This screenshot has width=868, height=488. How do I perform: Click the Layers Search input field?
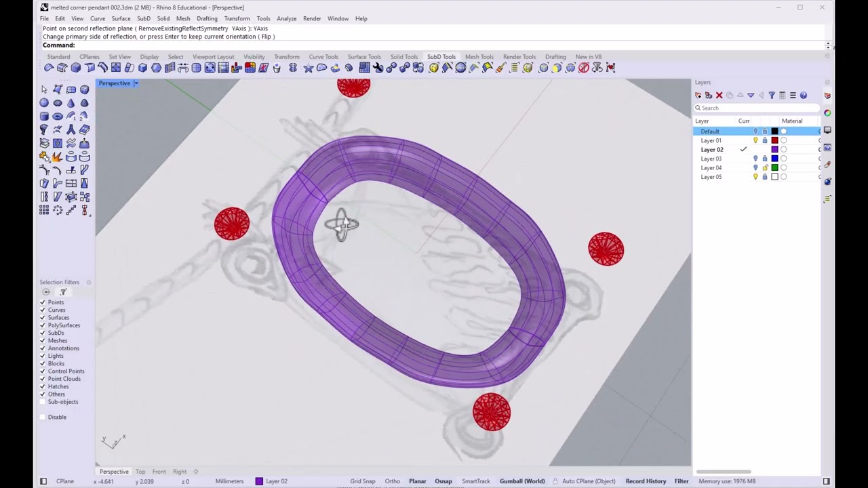coord(757,108)
